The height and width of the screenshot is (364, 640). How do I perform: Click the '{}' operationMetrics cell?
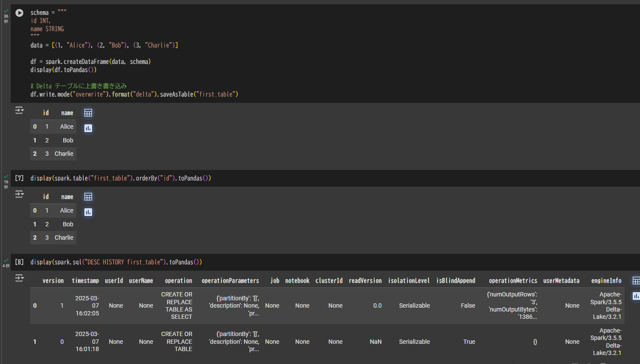pos(535,342)
